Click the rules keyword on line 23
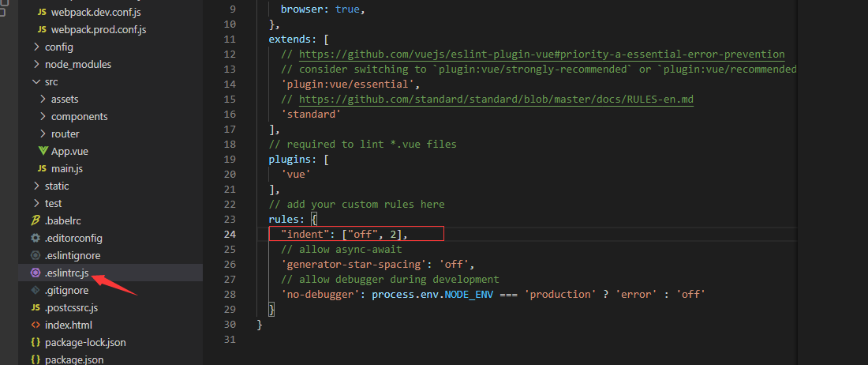This screenshot has width=868, height=365. [283, 220]
